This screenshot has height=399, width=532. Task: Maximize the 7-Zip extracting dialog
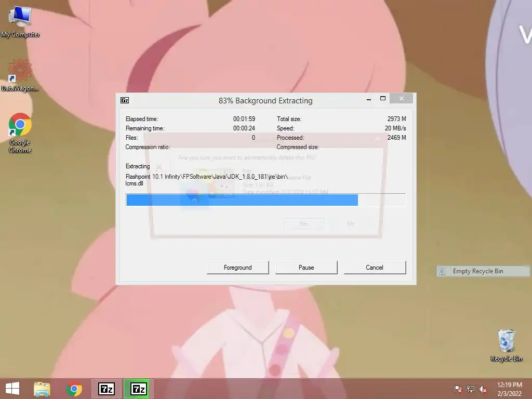coord(383,99)
